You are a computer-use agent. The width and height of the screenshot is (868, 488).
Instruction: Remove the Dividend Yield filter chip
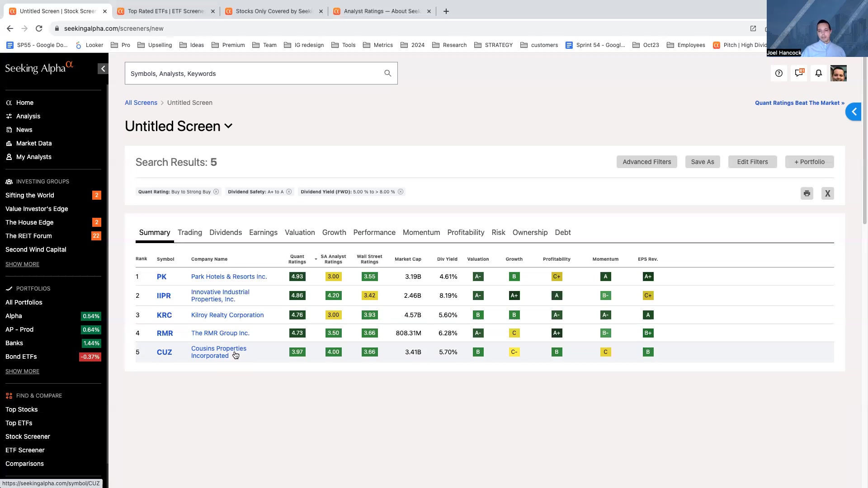click(x=401, y=192)
